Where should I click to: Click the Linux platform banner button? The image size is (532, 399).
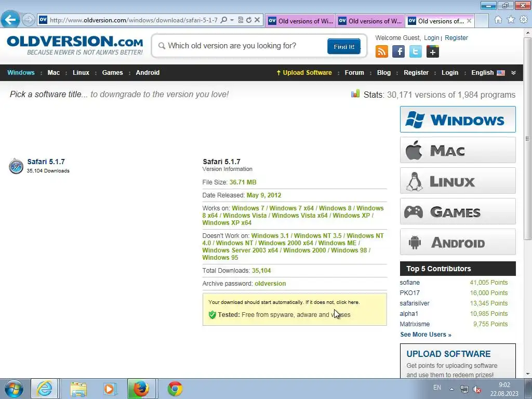[x=458, y=181]
